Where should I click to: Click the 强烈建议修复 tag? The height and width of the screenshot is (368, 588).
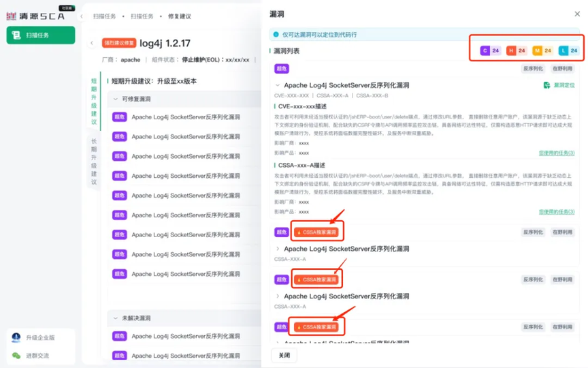click(119, 43)
